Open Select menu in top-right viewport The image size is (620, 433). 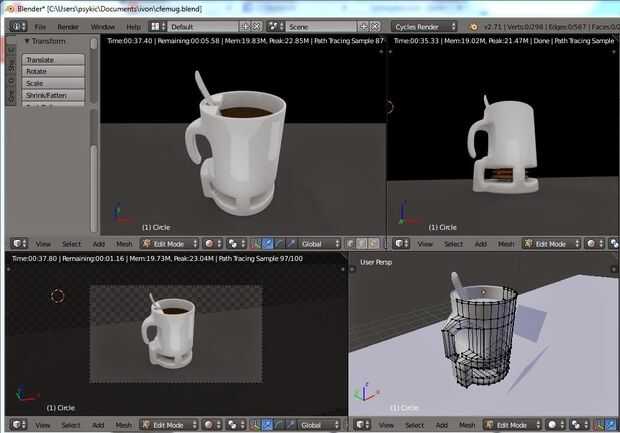(453, 244)
